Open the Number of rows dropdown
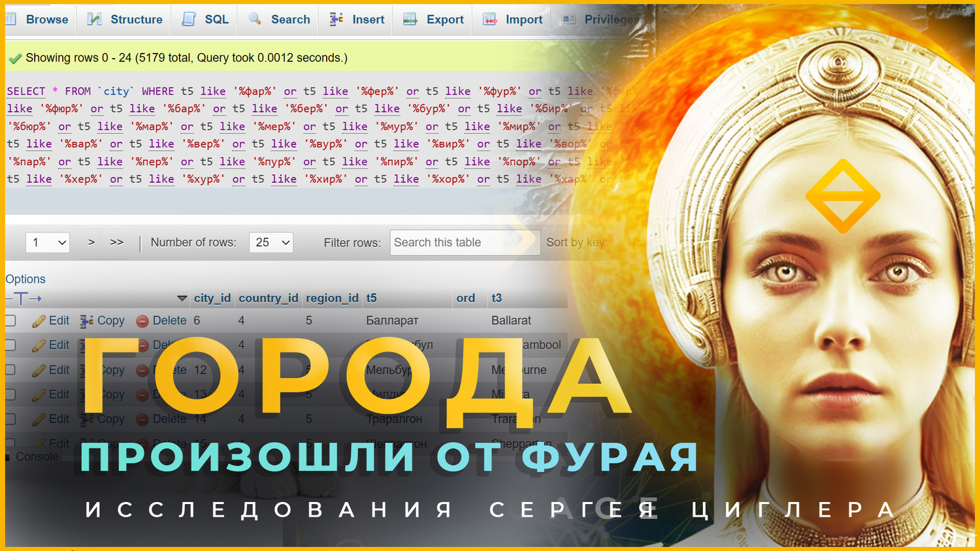This screenshot has height=551, width=980. pos(271,242)
